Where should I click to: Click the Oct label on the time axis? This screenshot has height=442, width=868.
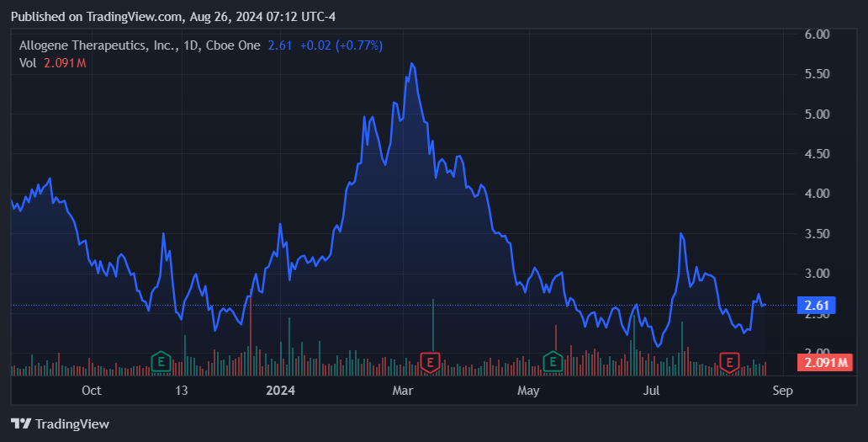(x=92, y=391)
